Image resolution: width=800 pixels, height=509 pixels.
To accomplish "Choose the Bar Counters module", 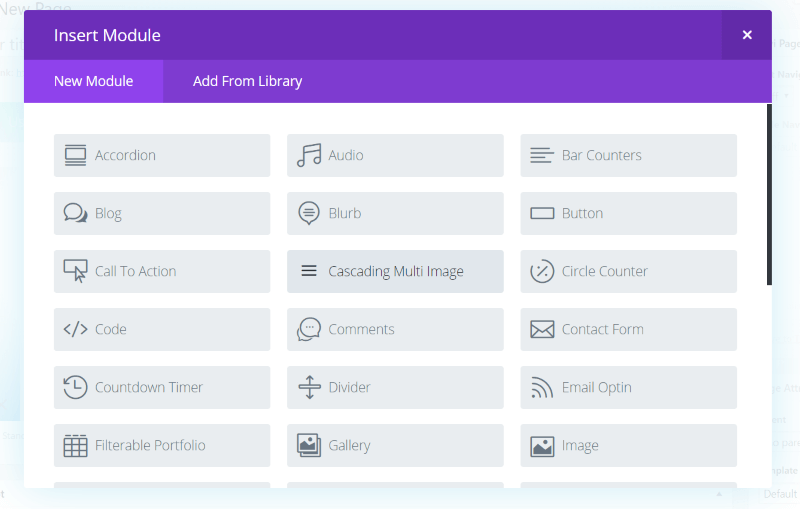I will coord(629,156).
